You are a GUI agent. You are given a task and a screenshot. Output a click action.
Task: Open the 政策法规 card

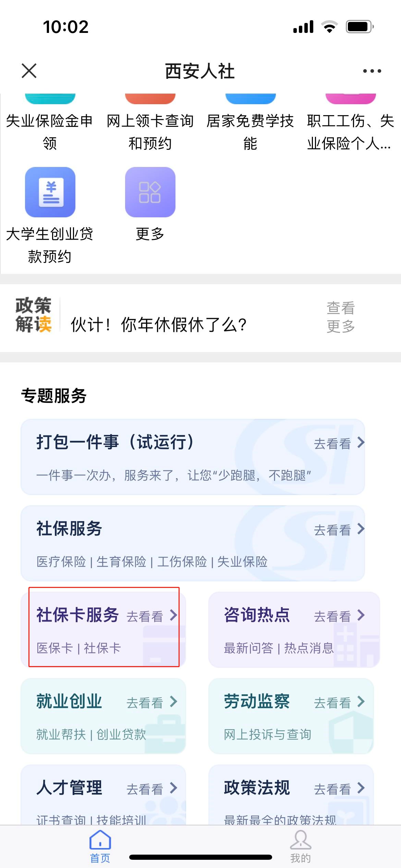[291, 795]
